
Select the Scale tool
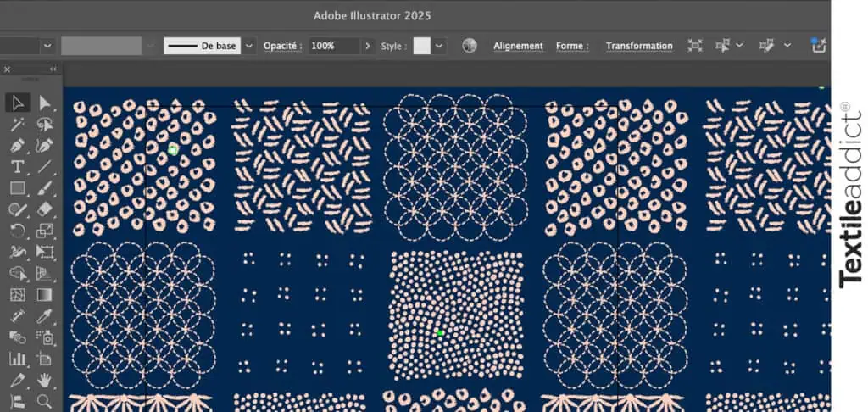coord(45,231)
